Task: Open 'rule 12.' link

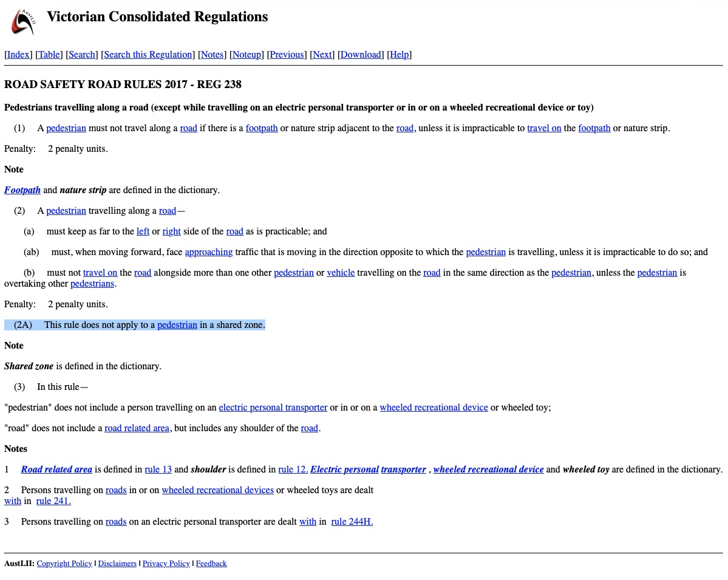Action: click(293, 469)
